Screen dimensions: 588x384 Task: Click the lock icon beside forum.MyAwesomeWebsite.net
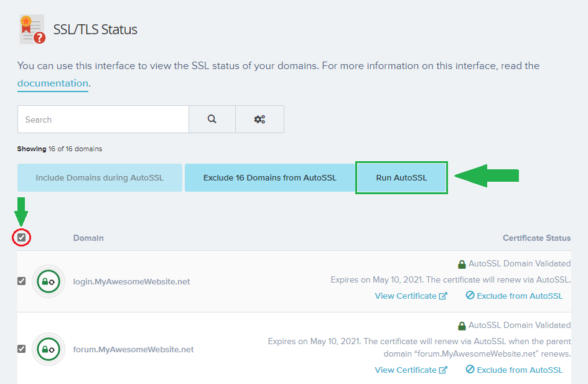48,349
